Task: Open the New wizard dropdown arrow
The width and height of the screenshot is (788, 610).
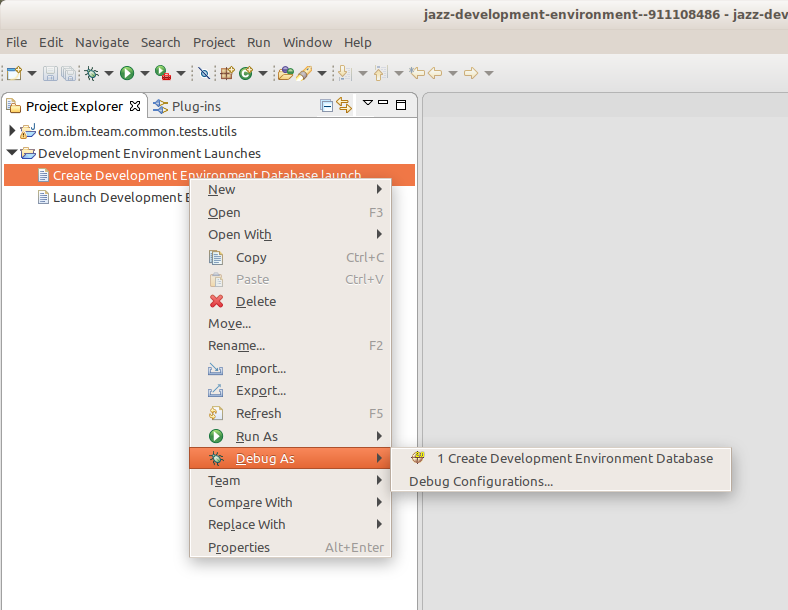Action: coord(32,73)
